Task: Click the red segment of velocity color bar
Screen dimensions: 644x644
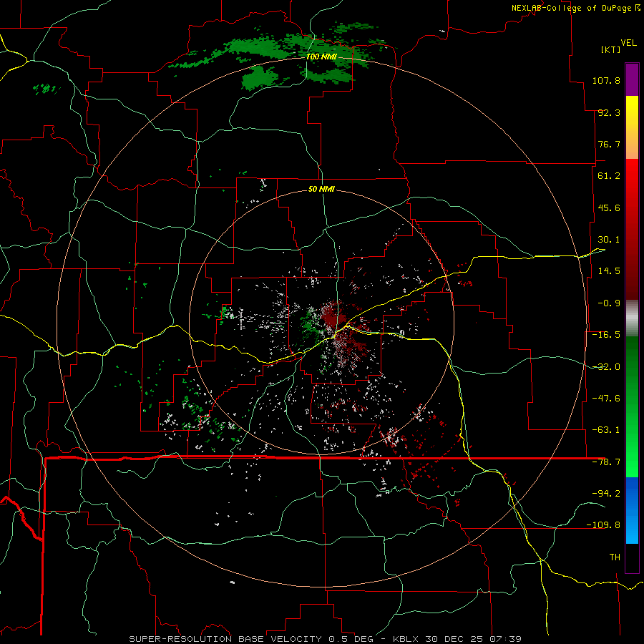Action: point(632,229)
